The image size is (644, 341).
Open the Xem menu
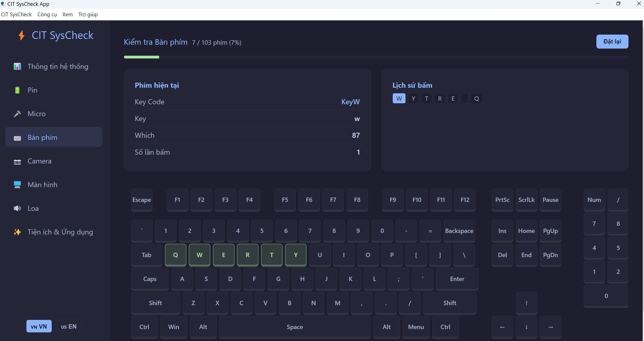click(67, 14)
